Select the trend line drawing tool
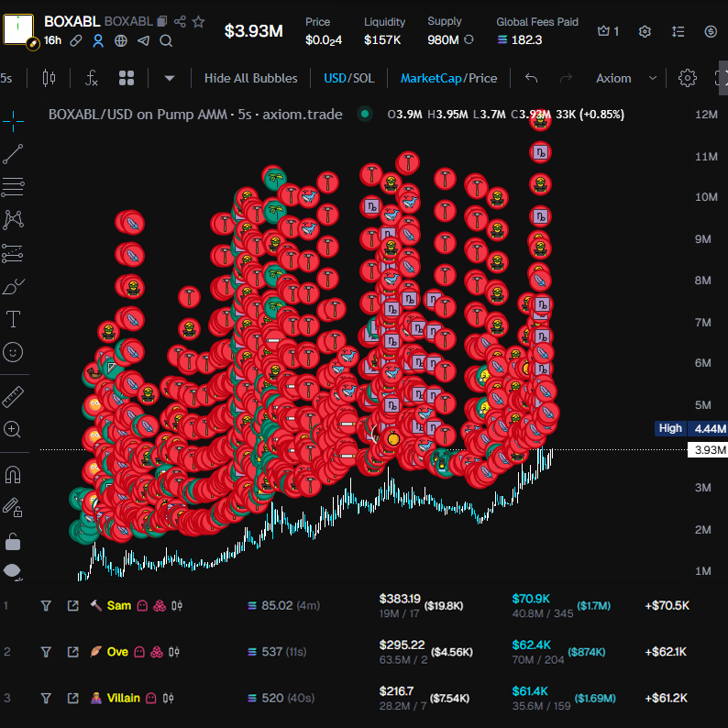The height and width of the screenshot is (728, 728). coord(13,154)
